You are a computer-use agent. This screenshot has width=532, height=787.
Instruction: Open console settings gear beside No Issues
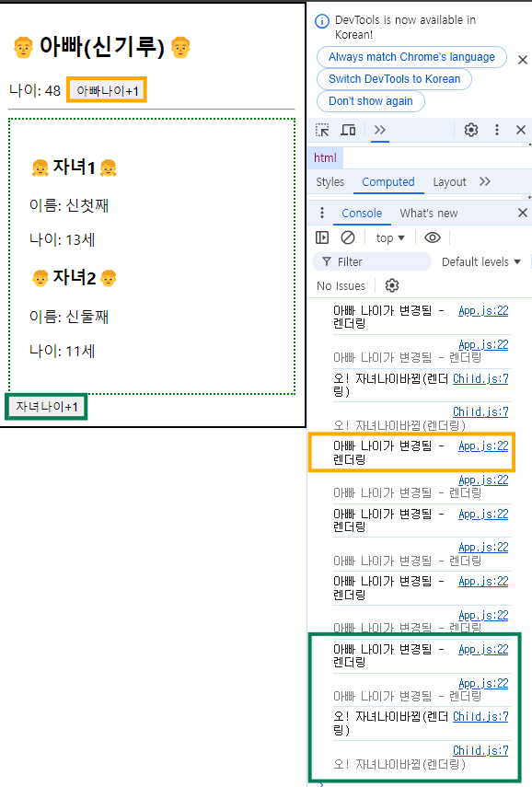(x=392, y=285)
